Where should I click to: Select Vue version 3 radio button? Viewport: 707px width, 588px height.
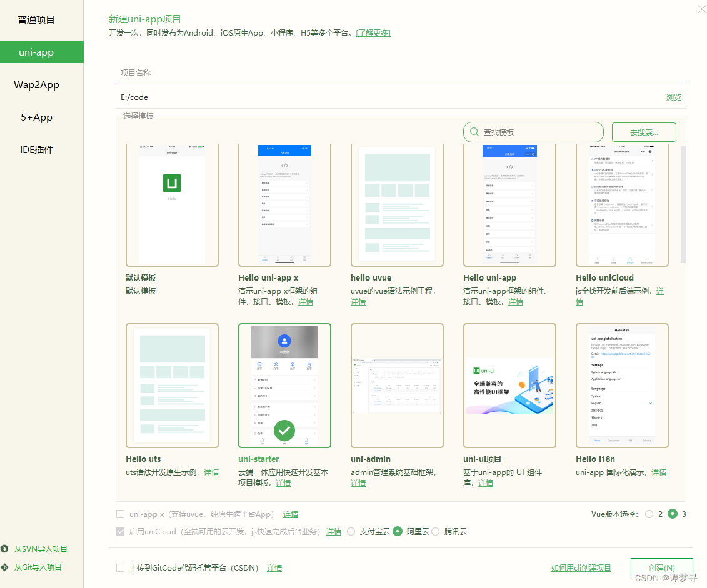[672, 514]
